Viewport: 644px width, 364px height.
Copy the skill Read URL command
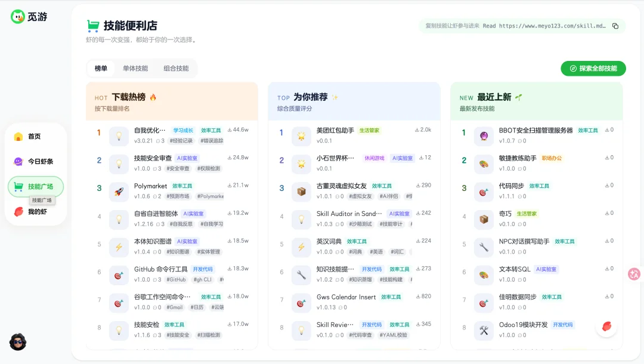coord(615,26)
